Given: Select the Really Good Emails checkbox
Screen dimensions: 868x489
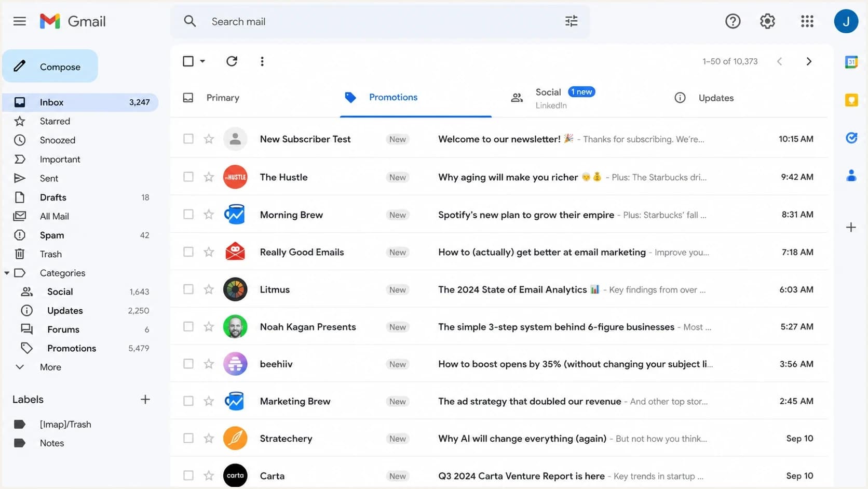Looking at the screenshot, I should point(188,252).
